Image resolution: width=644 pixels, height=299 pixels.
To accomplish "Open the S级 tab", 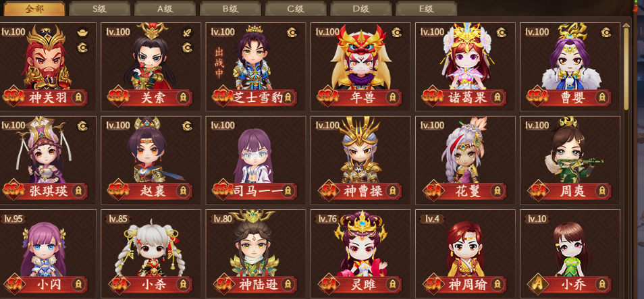I will pyautogui.click(x=100, y=9).
